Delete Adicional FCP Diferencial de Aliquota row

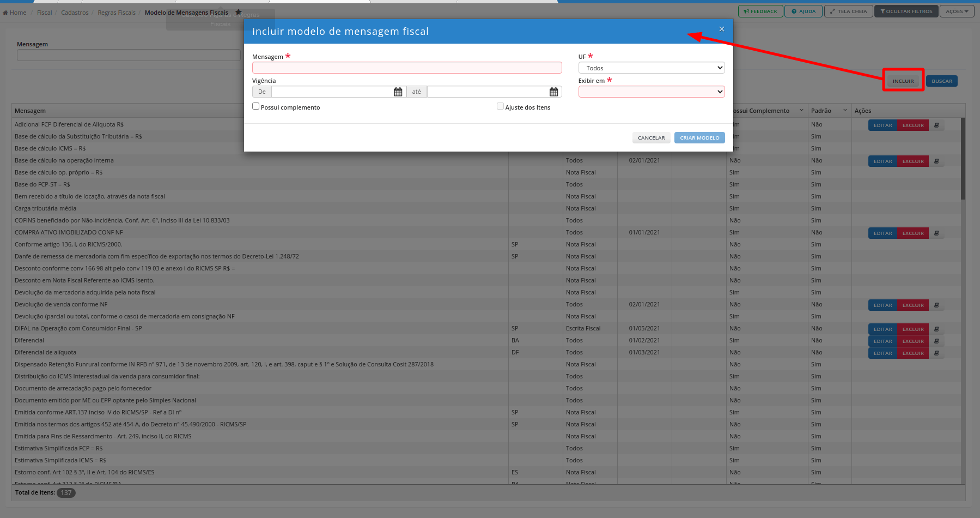913,125
